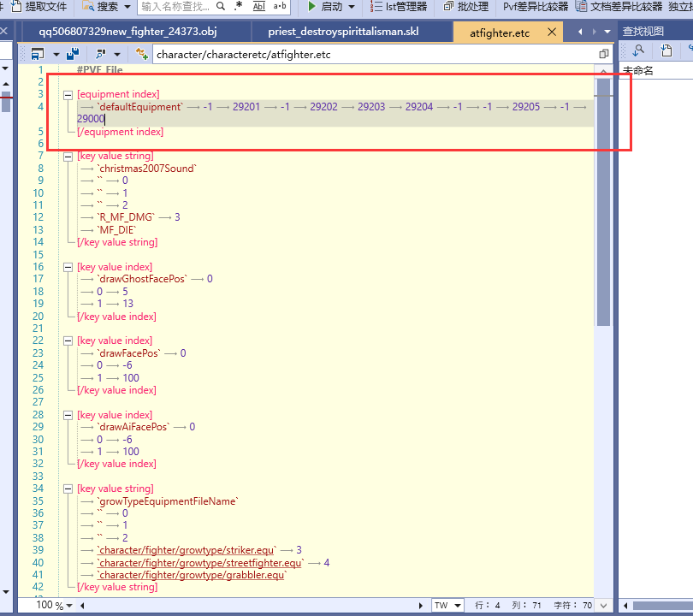Click `christmas2007Sound` on line 8
This screenshot has height=616, width=693.
pos(147,169)
